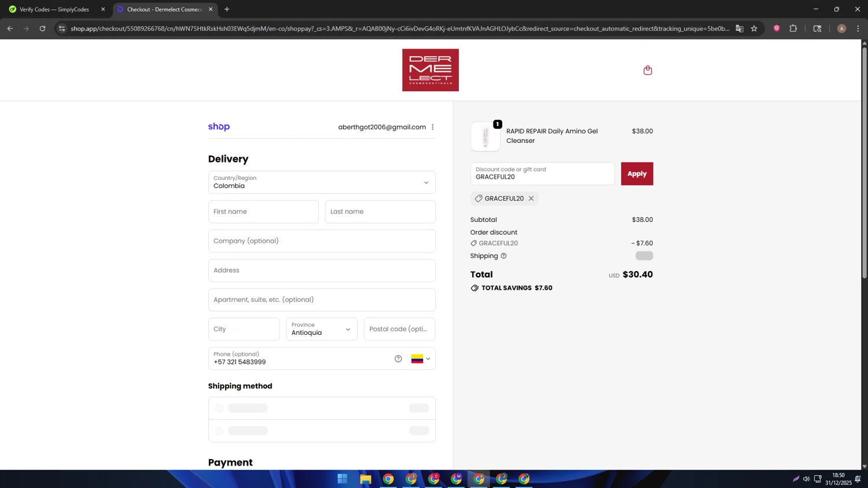Viewport: 868px width, 488px height.
Task: Click the cleanser product thumbnail
Action: tap(485, 136)
